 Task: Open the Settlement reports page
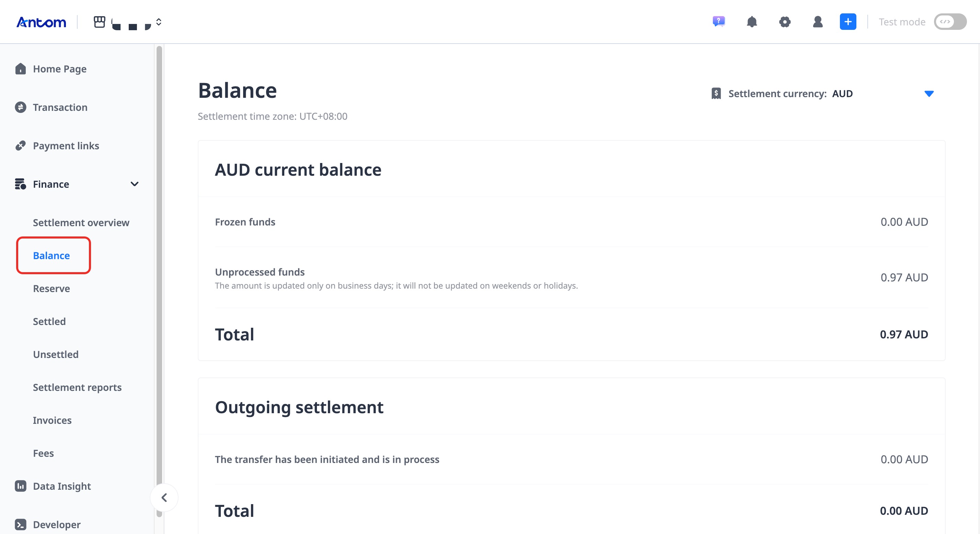click(77, 387)
